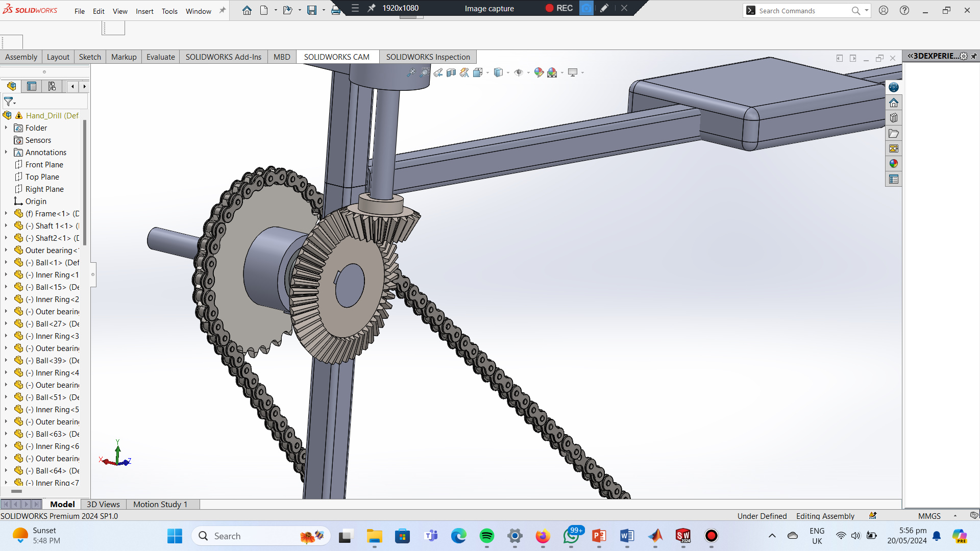
Task: Switch to the Evaluate tab
Action: coord(160,57)
